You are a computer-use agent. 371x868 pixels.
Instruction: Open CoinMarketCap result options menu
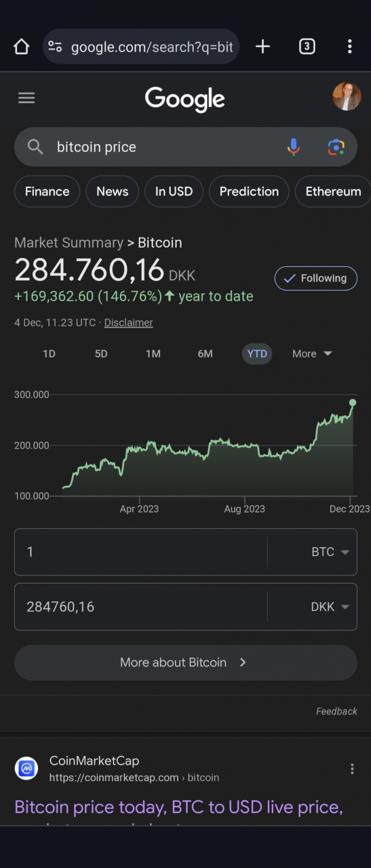point(352,769)
